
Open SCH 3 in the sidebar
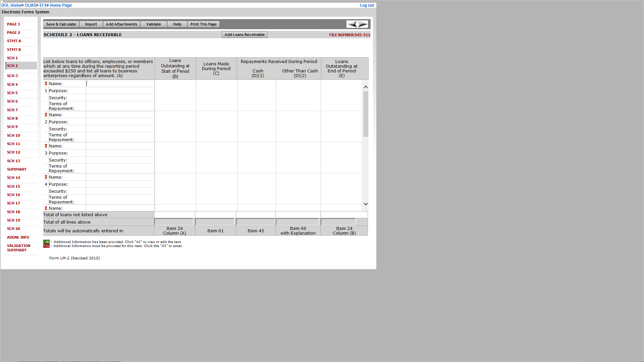tap(12, 76)
